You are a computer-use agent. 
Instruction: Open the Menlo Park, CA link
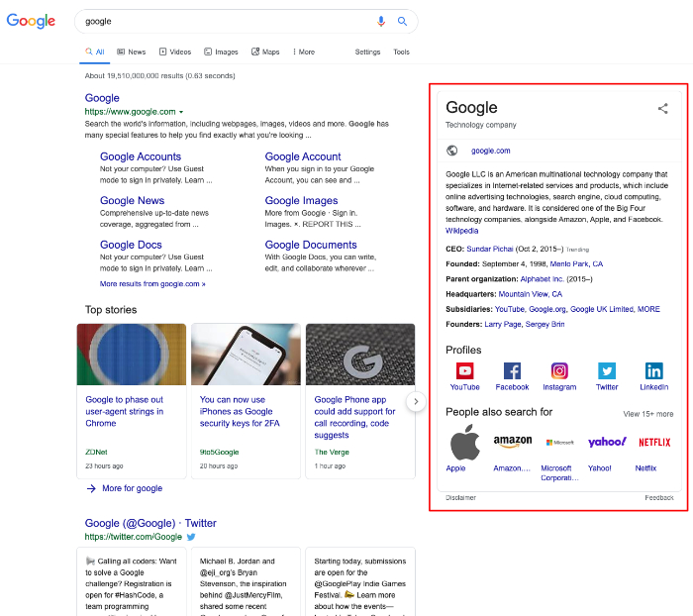tap(576, 264)
